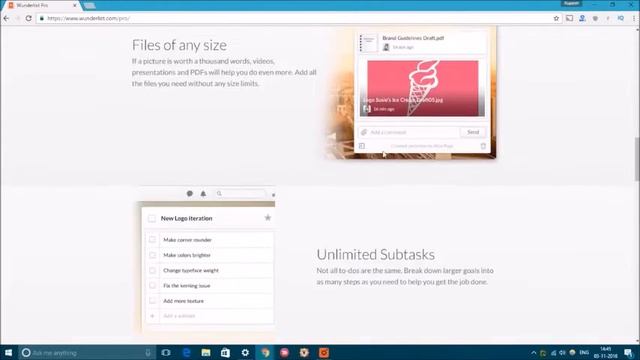Open the Chrome three-dot menu
This screenshot has height=360, width=640.
[634, 18]
